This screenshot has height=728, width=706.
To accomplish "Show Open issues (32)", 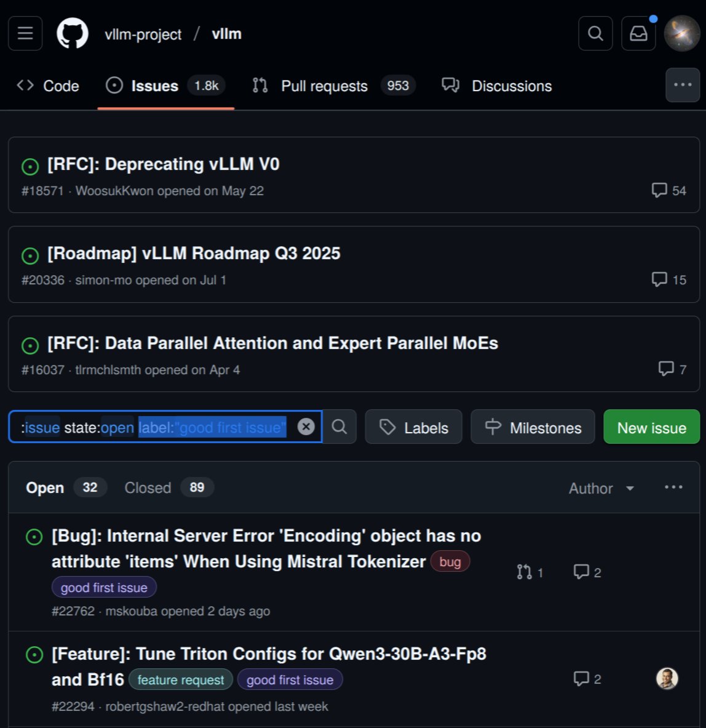I will tap(66, 487).
